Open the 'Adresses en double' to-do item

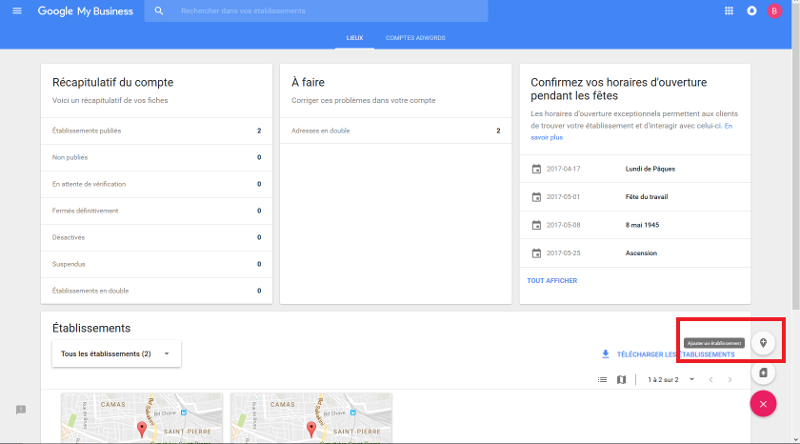tap(396, 131)
